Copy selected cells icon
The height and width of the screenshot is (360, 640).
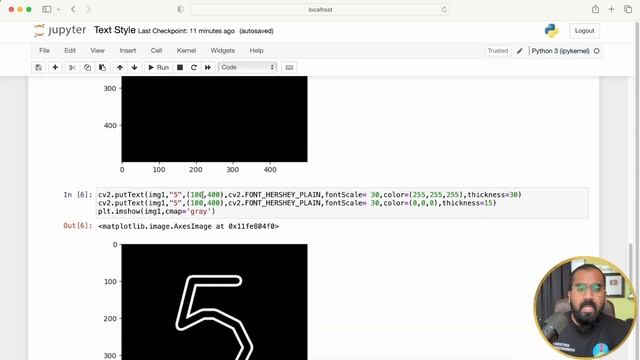[x=87, y=67]
